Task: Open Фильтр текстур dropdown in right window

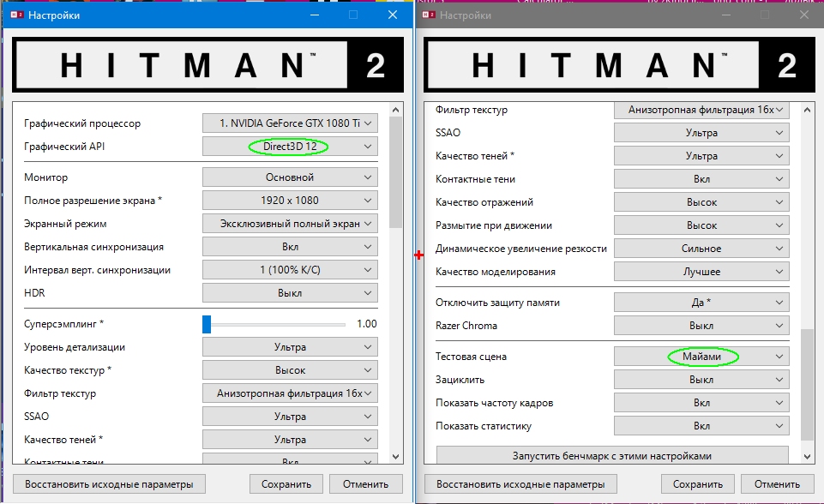Action: [x=701, y=110]
